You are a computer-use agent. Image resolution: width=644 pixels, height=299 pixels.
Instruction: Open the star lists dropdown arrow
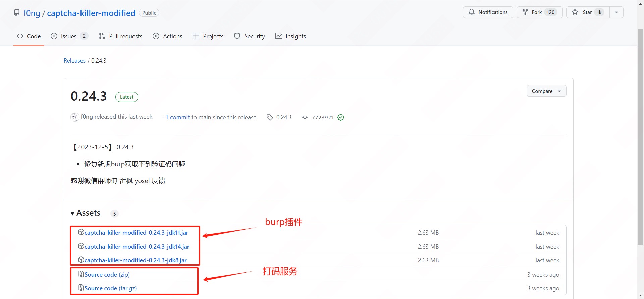pos(616,12)
